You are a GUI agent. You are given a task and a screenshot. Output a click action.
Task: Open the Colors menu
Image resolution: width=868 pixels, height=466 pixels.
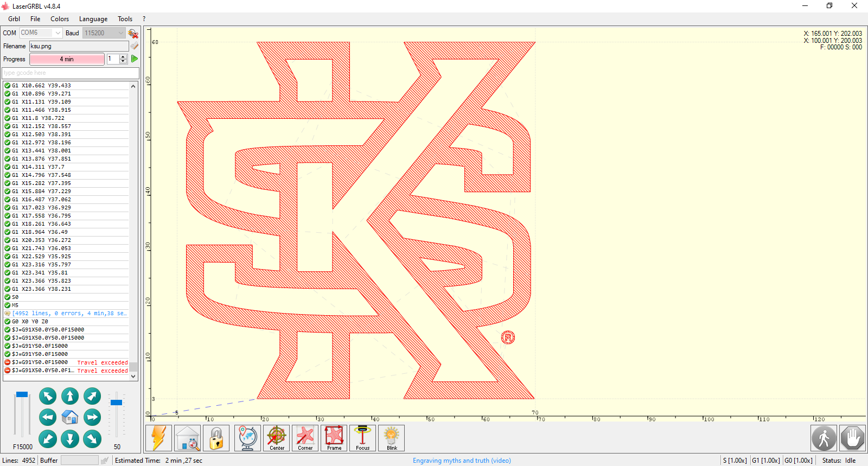coord(60,19)
